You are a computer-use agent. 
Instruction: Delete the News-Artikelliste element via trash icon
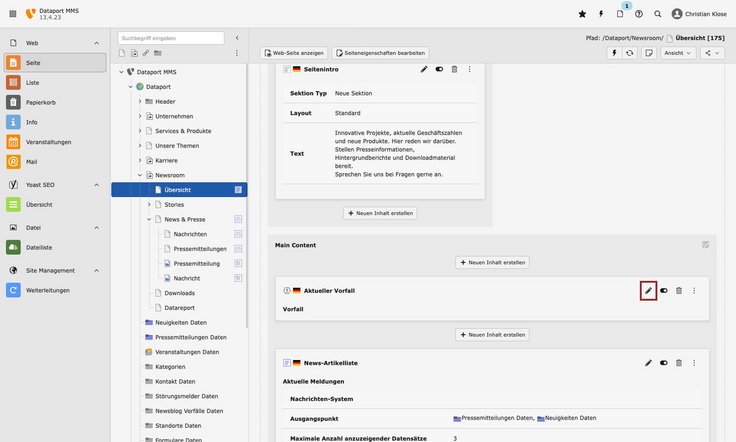pyautogui.click(x=679, y=362)
